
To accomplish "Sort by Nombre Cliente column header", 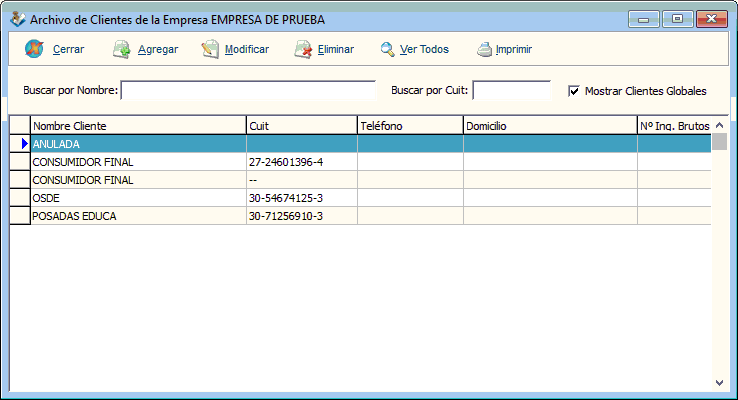I will [138, 126].
